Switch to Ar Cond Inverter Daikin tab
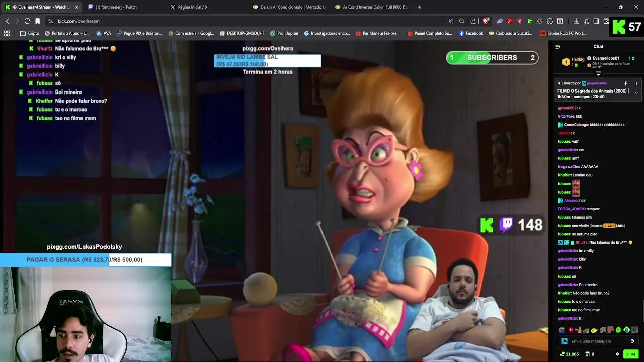644x362 pixels. click(x=372, y=7)
